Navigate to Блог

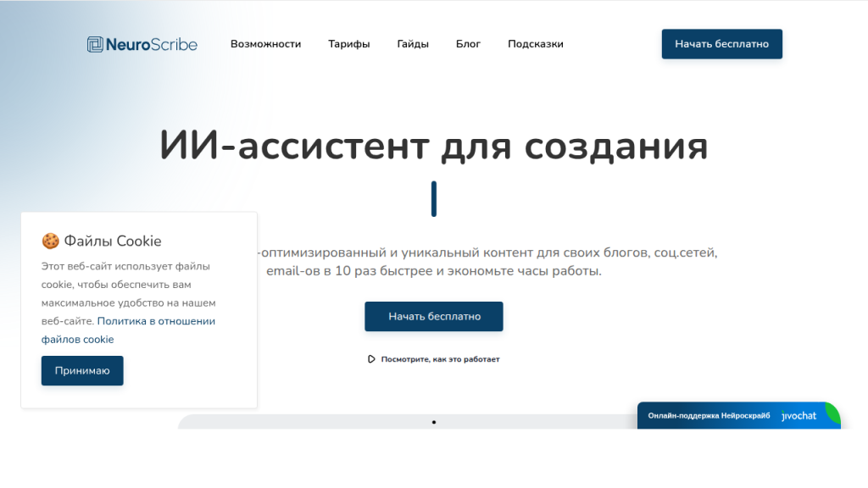(468, 44)
